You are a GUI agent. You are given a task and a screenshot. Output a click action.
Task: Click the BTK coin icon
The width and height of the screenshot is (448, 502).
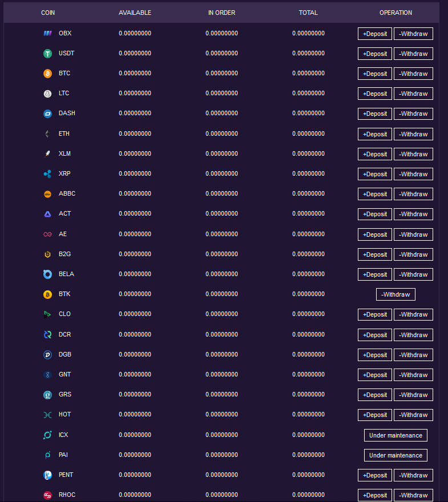point(48,294)
